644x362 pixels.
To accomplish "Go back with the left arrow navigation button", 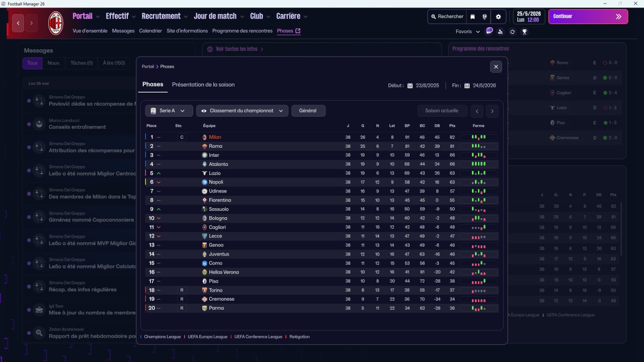I will (18, 23).
